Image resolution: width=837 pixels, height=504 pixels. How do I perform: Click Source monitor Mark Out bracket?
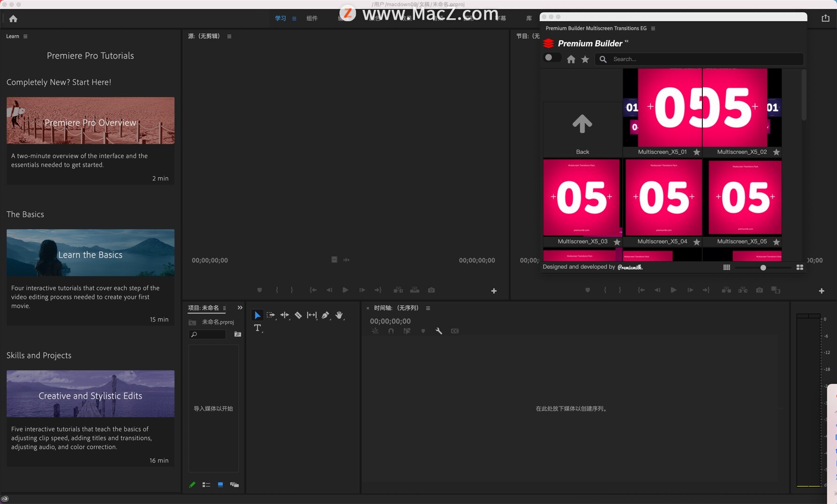coord(292,290)
